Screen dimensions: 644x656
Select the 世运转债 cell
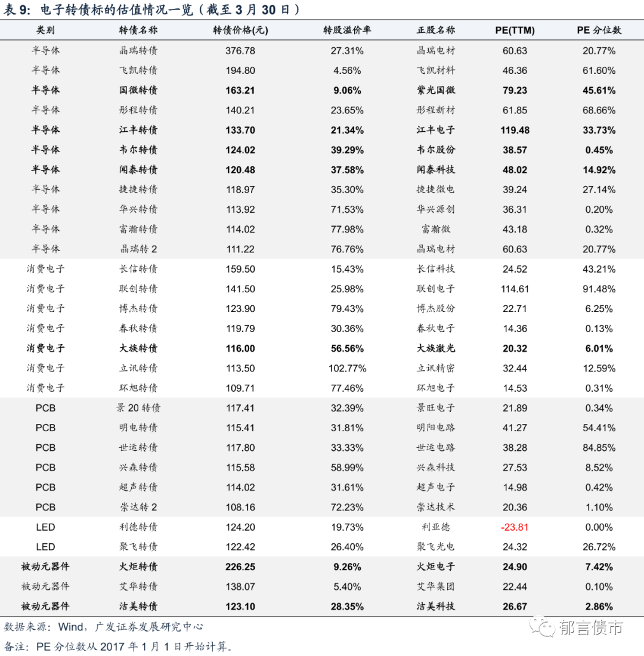coord(138,447)
